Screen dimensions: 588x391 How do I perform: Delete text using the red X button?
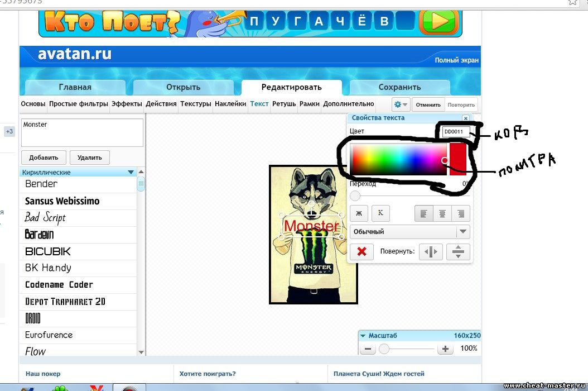[x=362, y=251]
